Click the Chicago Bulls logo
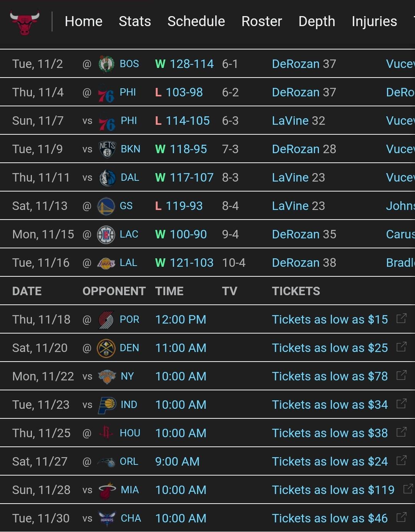This screenshot has height=532, width=415. [25, 22]
